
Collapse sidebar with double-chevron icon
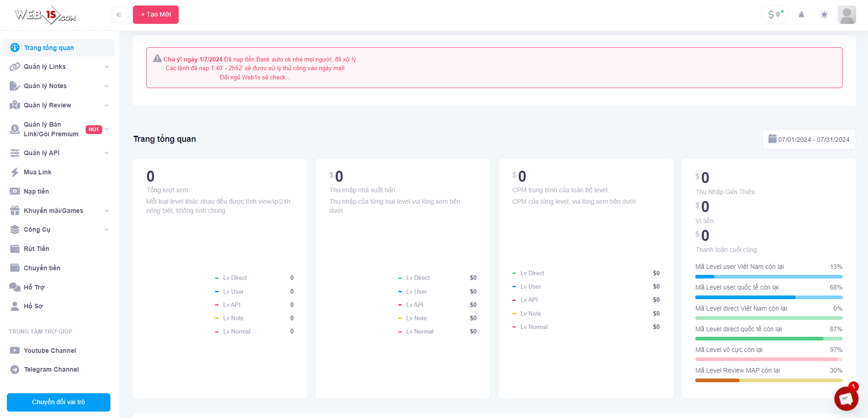point(119,15)
